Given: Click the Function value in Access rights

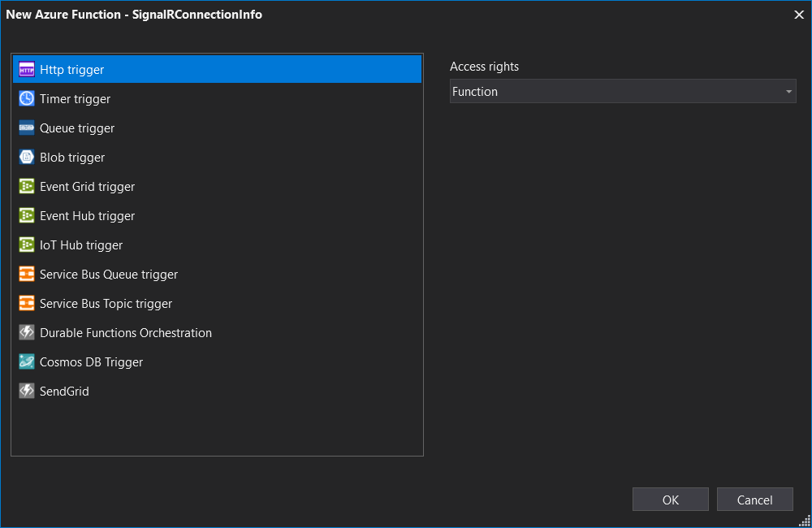Looking at the screenshot, I should (475, 92).
